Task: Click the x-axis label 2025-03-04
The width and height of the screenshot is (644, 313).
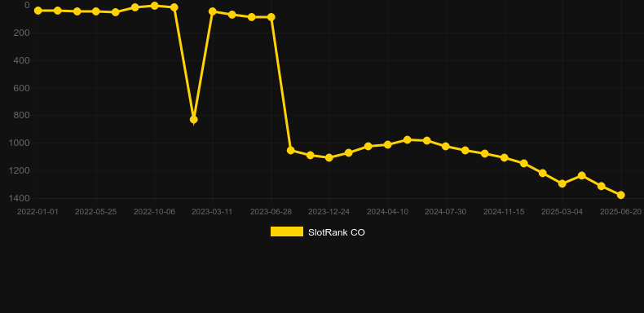Action: [x=562, y=212]
